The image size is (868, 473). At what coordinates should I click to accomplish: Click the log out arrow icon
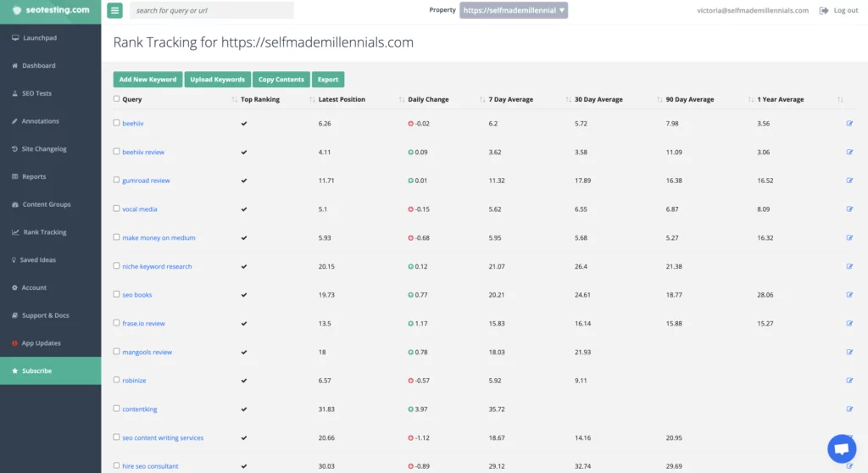click(x=824, y=10)
